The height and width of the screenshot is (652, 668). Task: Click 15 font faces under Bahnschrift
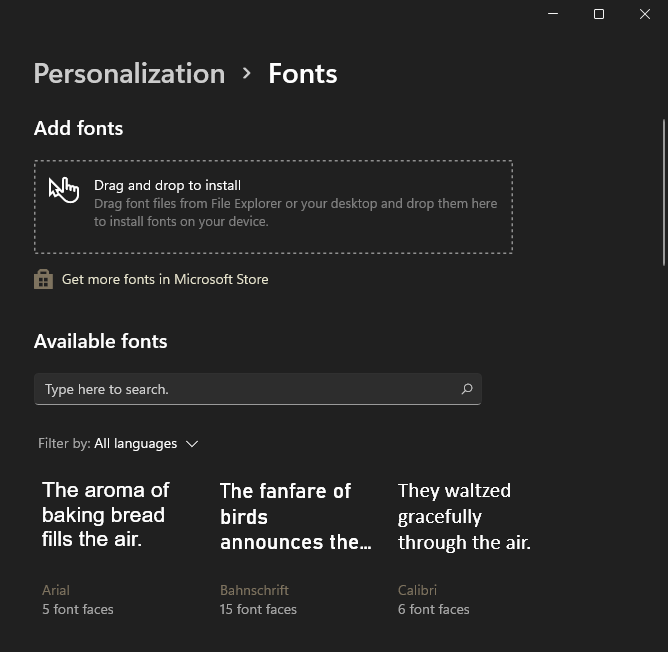click(x=258, y=609)
